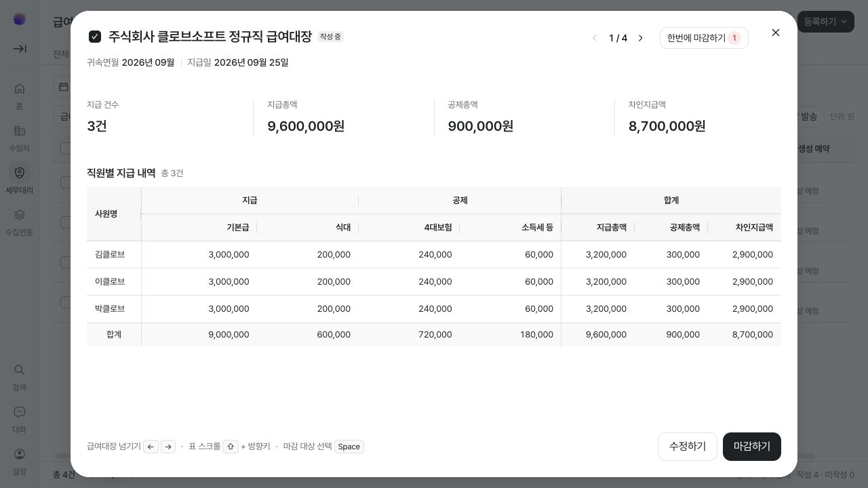This screenshot has height=488, width=868.
Task: Click the shift key hint icon
Action: [x=231, y=447]
